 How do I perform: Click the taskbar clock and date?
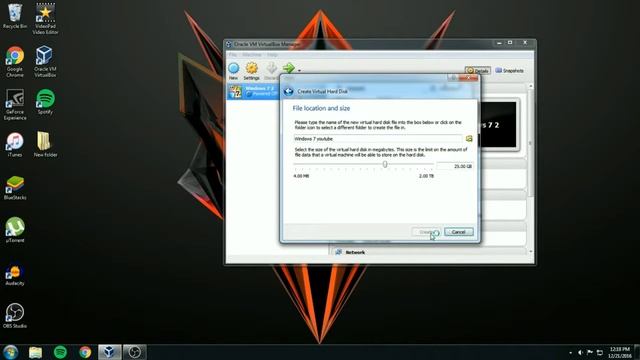pyautogui.click(x=620, y=353)
